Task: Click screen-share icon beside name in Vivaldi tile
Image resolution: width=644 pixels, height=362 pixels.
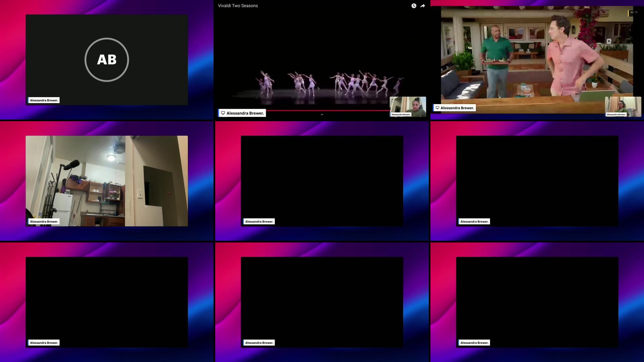Action: 223,113
